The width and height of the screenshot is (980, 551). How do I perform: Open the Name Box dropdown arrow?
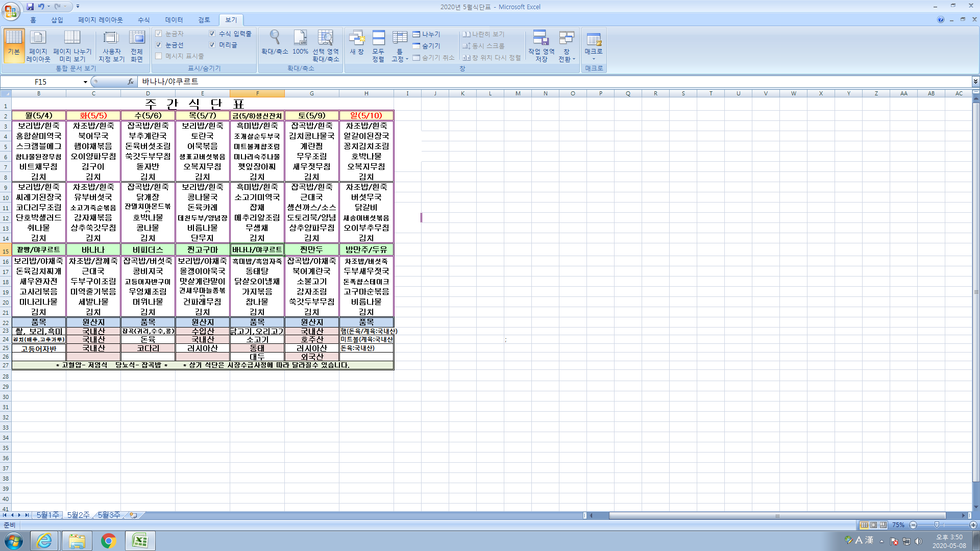tap(85, 82)
